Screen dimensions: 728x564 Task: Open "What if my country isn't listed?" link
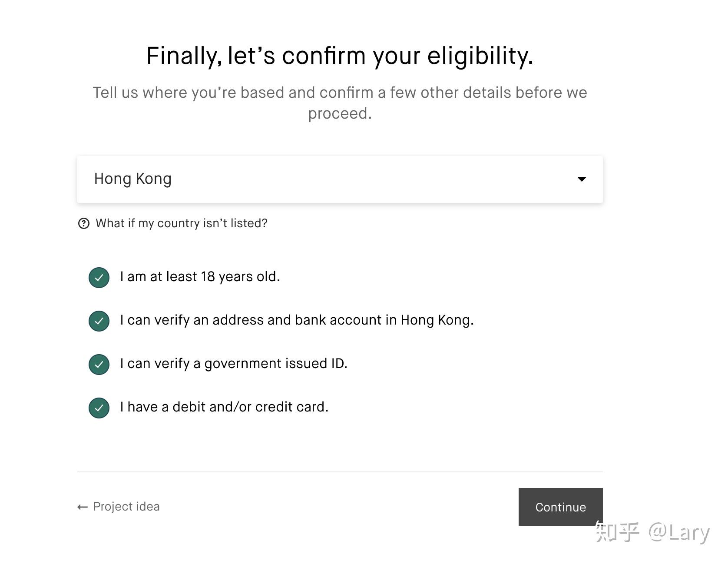coord(182,223)
